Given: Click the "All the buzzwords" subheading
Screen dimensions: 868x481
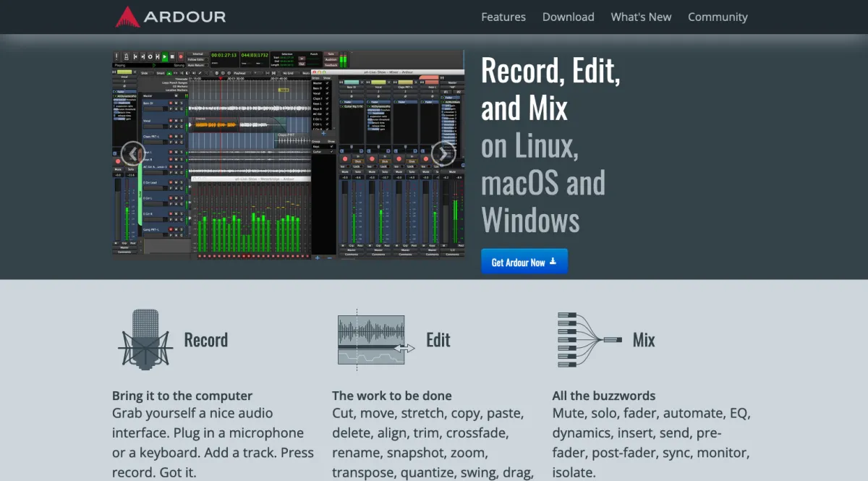Looking at the screenshot, I should coord(604,396).
